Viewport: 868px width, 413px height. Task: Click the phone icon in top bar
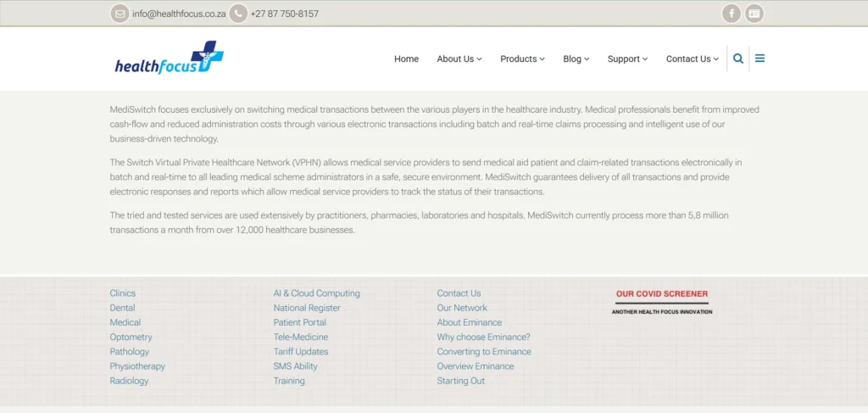pos(238,14)
